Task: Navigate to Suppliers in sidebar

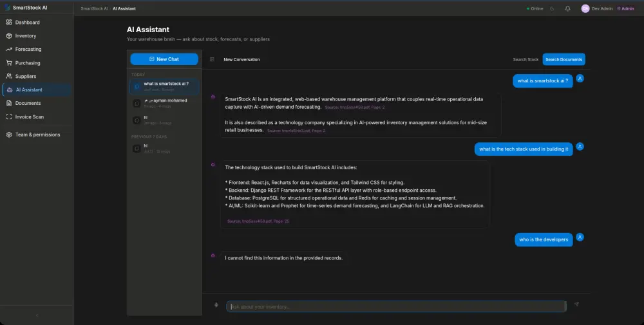Action: click(36, 77)
